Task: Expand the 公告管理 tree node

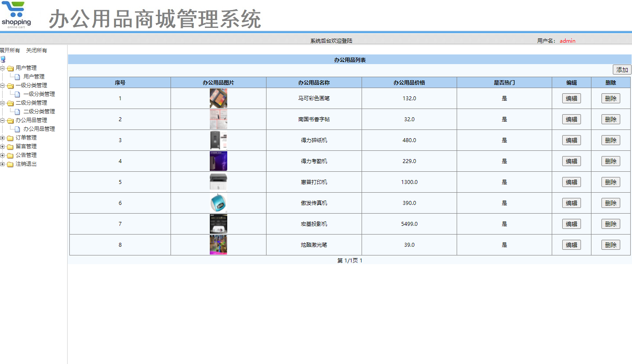Action: (x=3, y=155)
